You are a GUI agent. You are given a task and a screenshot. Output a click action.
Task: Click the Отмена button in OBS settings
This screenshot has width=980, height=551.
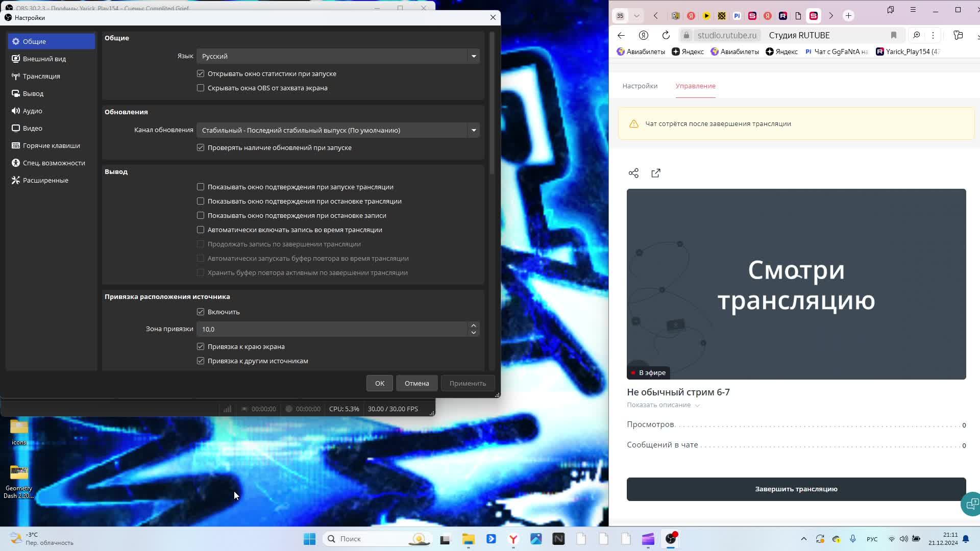pos(416,383)
